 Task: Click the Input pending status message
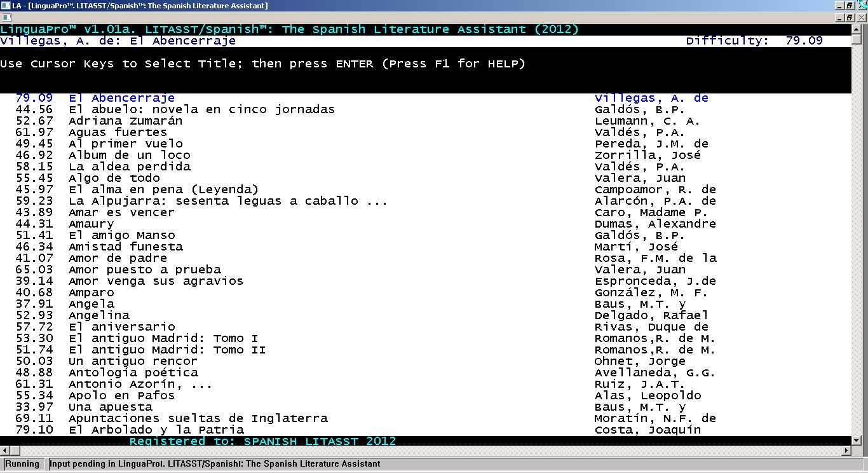pyautogui.click(x=215, y=464)
